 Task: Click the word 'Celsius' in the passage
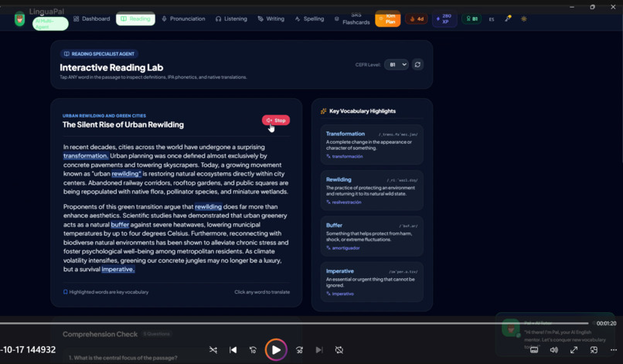point(178,233)
